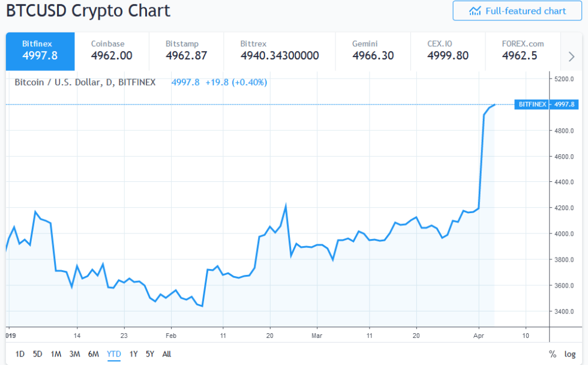Image resolution: width=588 pixels, height=365 pixels.
Task: Click the BITFINEX 4997.8 price label
Action: [x=547, y=104]
